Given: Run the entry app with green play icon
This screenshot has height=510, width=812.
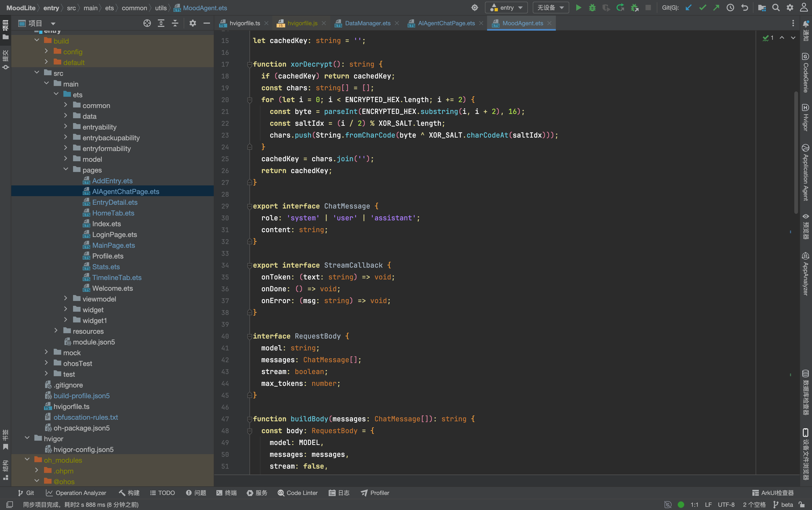Looking at the screenshot, I should coord(578,8).
